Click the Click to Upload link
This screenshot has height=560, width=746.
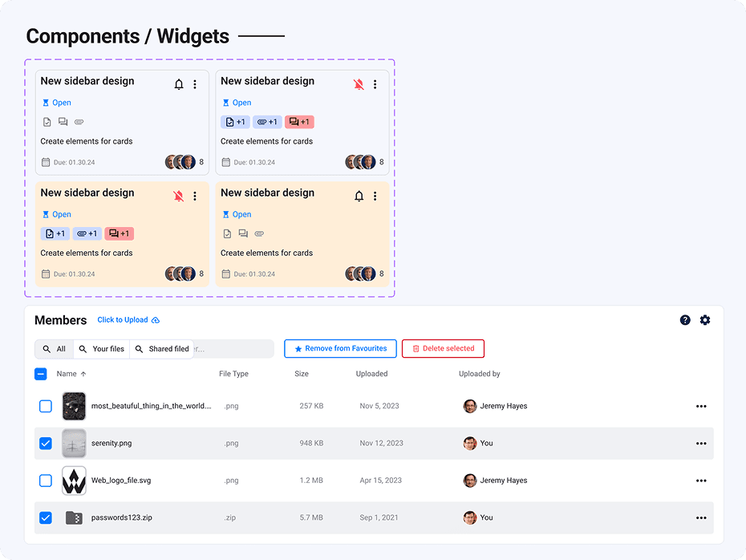122,320
